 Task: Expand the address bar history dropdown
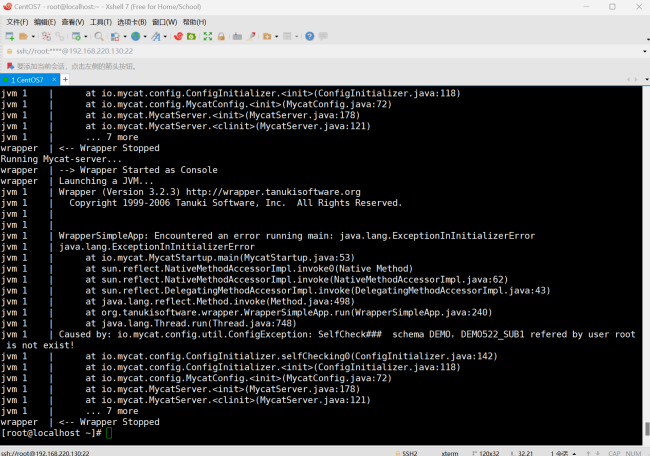[645, 51]
